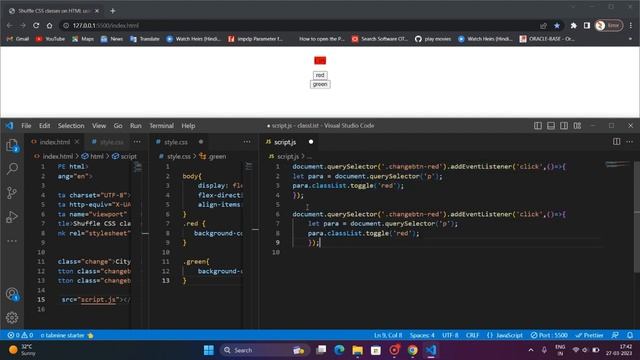This screenshot has height=360, width=640.
Task: Open the Edit menu
Action: click(44, 126)
